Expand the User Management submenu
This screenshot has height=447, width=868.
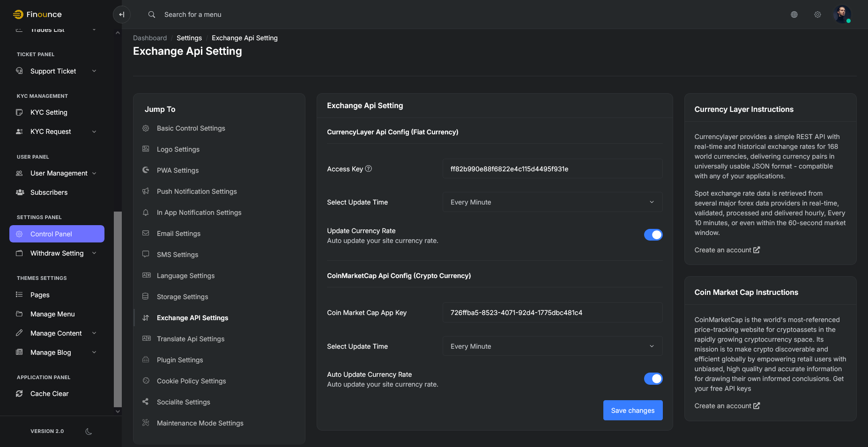tap(94, 173)
